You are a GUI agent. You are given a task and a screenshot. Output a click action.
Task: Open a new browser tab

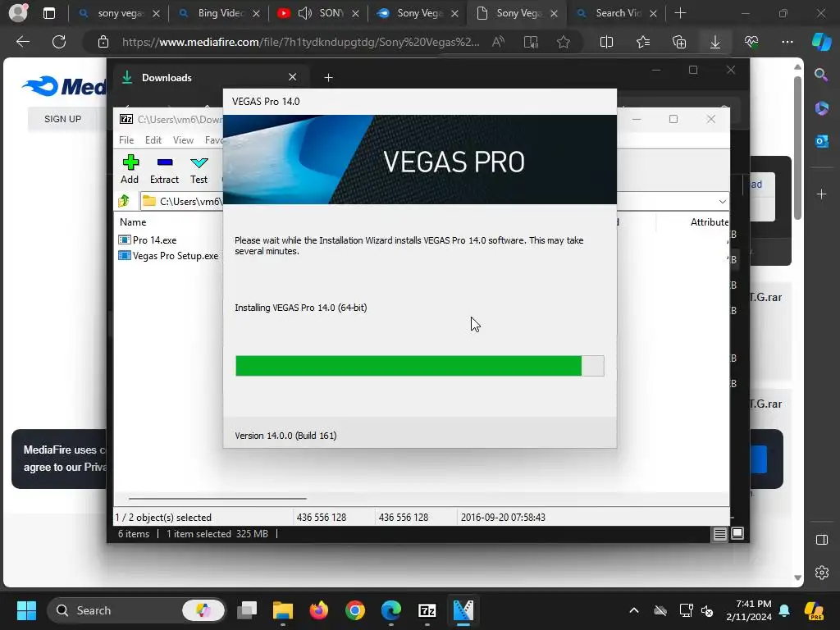point(680,13)
